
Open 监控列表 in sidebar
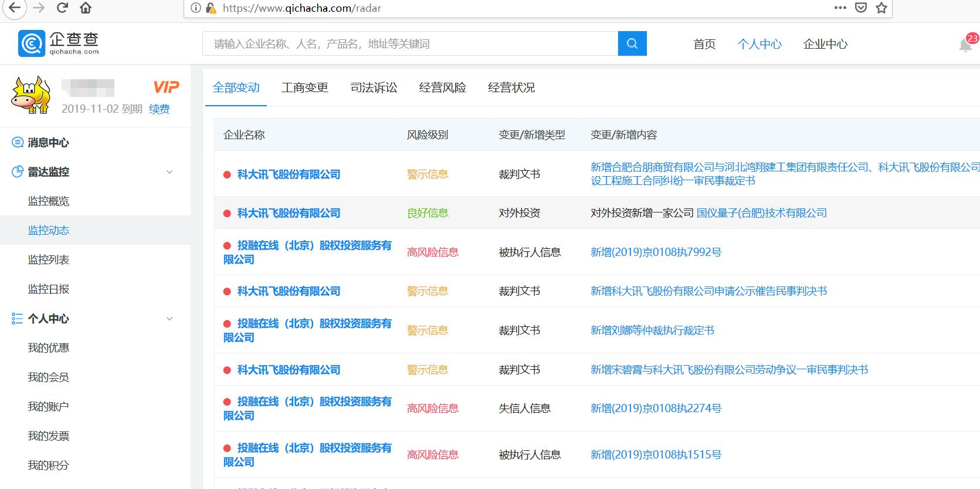point(49,259)
